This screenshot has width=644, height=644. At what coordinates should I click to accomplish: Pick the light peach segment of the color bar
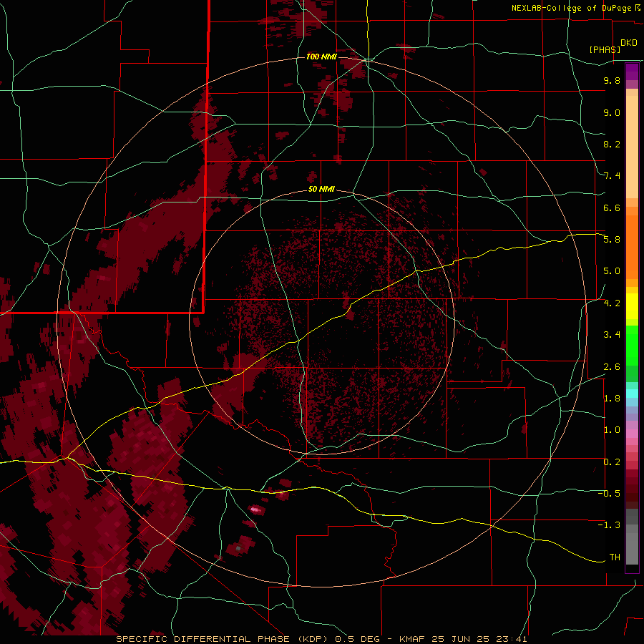[632, 147]
